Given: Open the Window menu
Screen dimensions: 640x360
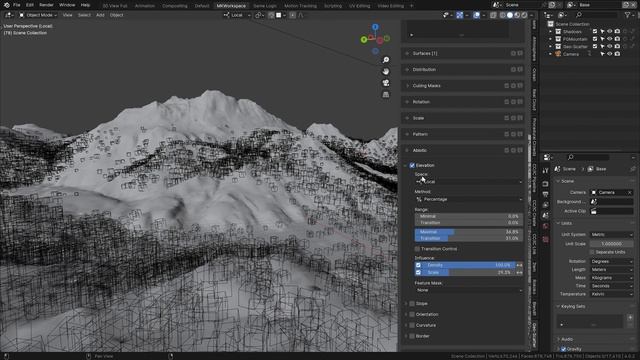Looking at the screenshot, I should 67,5.
